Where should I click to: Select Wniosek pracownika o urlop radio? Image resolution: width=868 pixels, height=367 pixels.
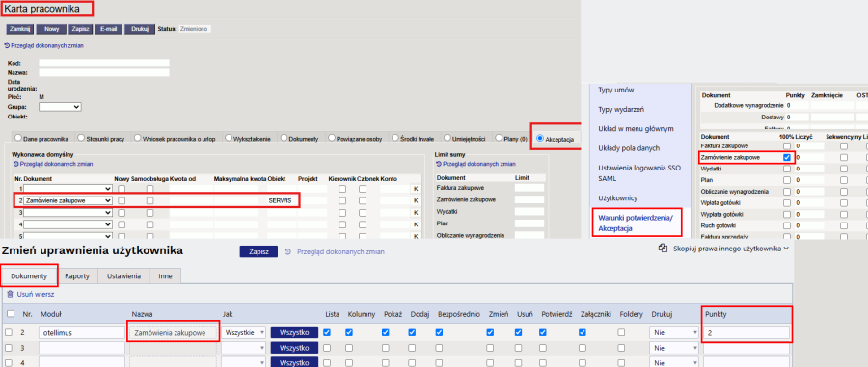(137, 138)
